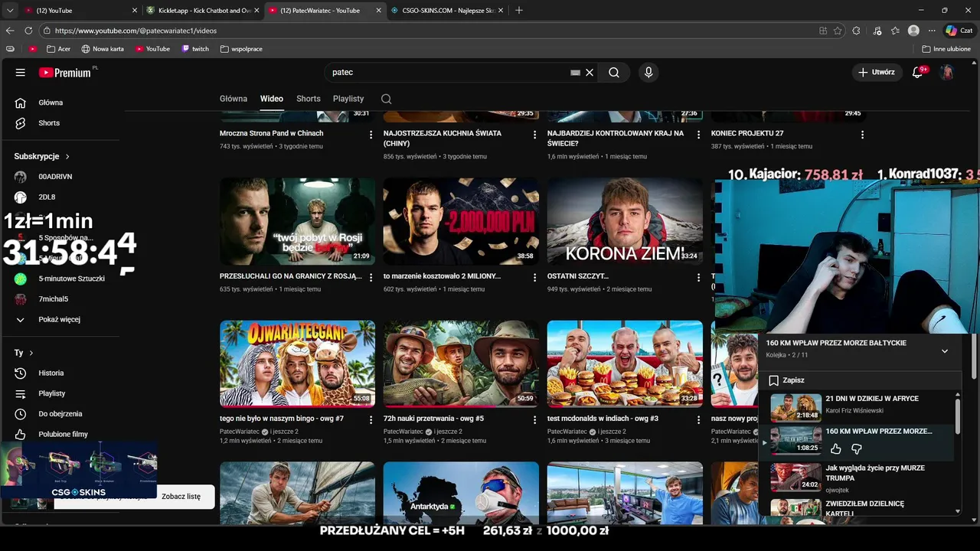980x551 pixels.
Task: Start voice search with the microphone icon
Action: point(648,72)
